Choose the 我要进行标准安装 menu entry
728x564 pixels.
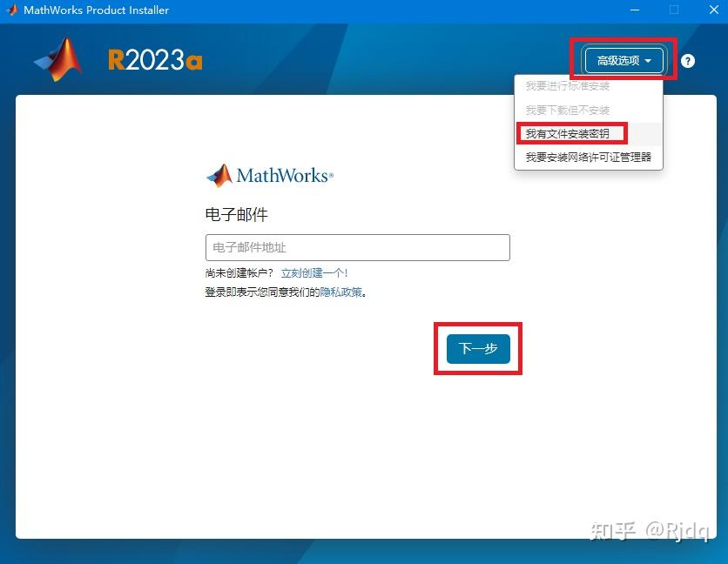point(569,86)
